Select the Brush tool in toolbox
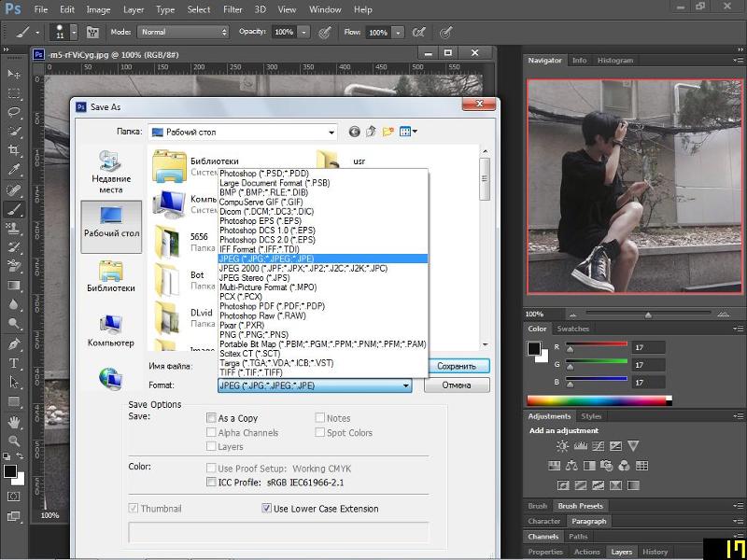Screen dimensions: 747x560 [x=14, y=209]
